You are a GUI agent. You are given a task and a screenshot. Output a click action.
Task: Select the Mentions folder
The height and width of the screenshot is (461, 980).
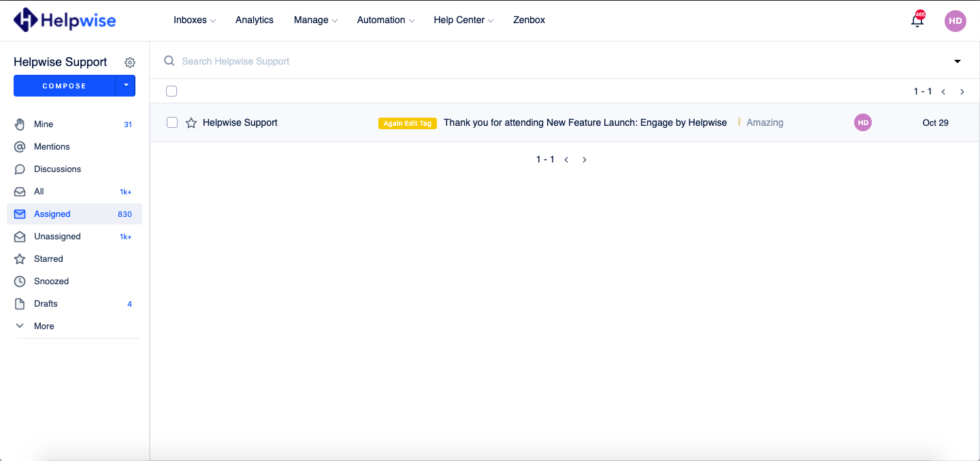pos(74,147)
